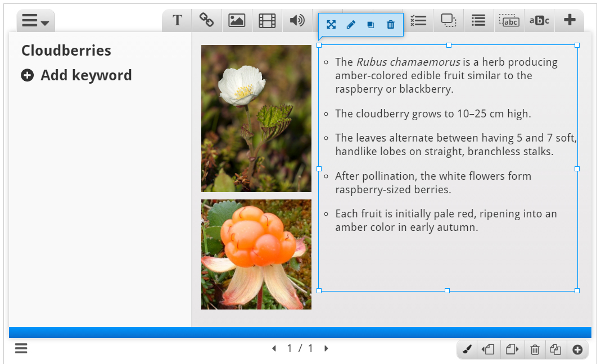Grab the bottom-right resize handle
The height and width of the screenshot is (364, 601).
click(577, 291)
